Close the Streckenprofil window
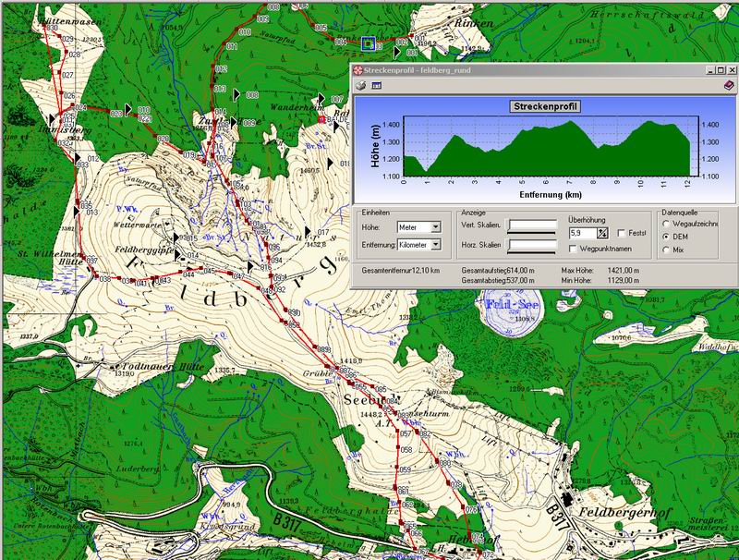739x560 pixels. [x=732, y=70]
